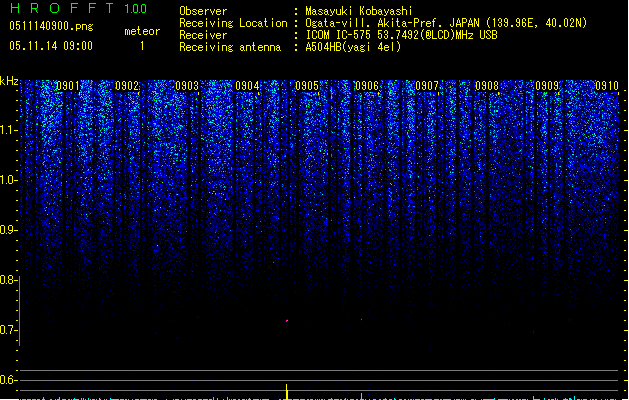Image resolution: width=629 pixels, height=400 pixels.
Task: Click the 'Receiver' field label
Action: 203,35
